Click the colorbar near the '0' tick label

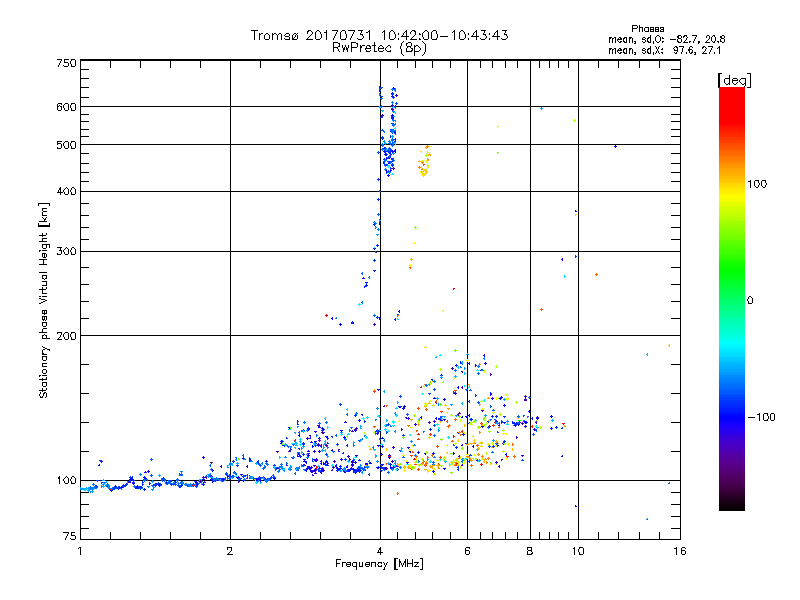(732, 300)
